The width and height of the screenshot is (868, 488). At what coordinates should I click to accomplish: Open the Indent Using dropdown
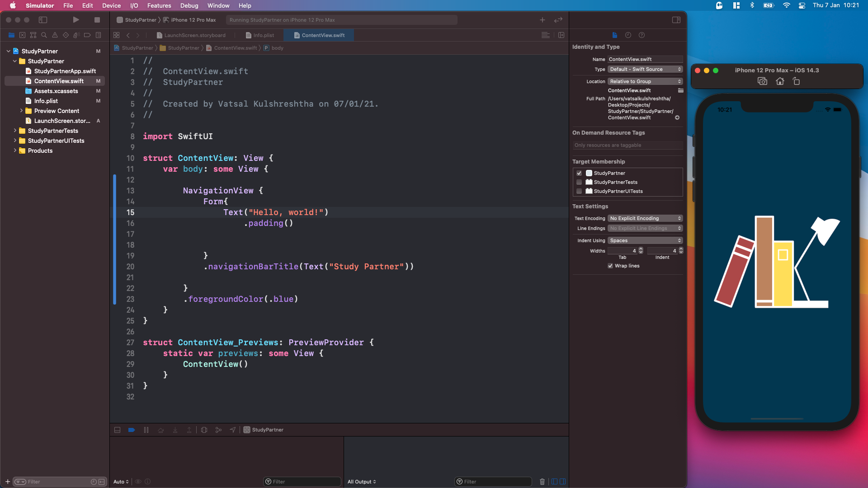coord(645,240)
